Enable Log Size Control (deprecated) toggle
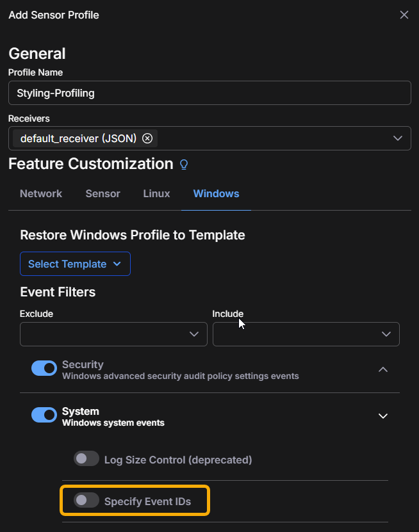 pyautogui.click(x=86, y=459)
